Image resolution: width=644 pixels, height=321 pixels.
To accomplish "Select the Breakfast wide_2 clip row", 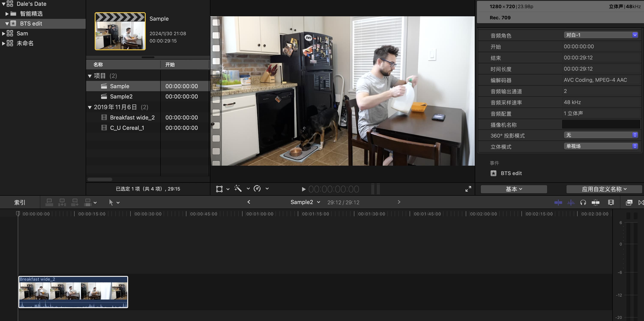I will point(147,117).
